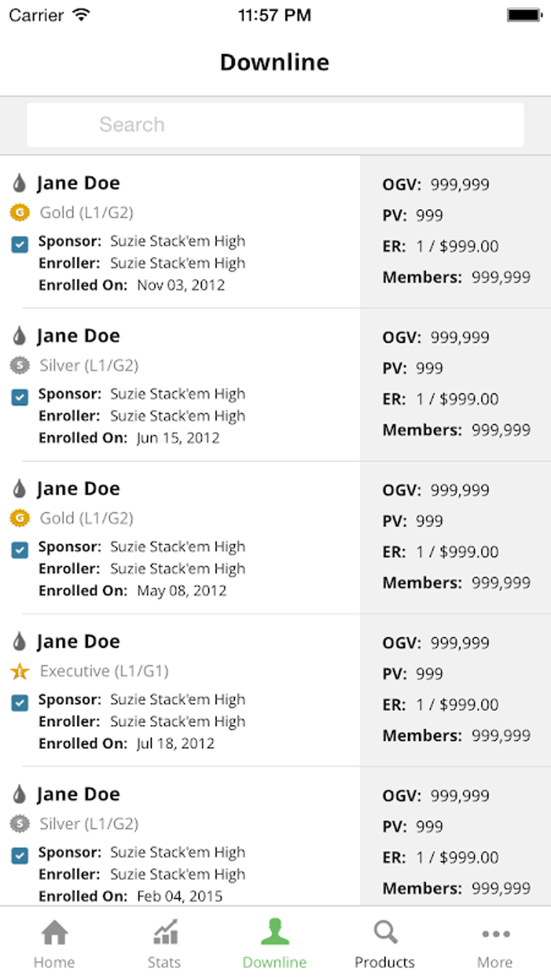The height and width of the screenshot is (980, 551).
Task: Tap the oil drop icon on first Jane Doe
Action: pyautogui.click(x=19, y=183)
